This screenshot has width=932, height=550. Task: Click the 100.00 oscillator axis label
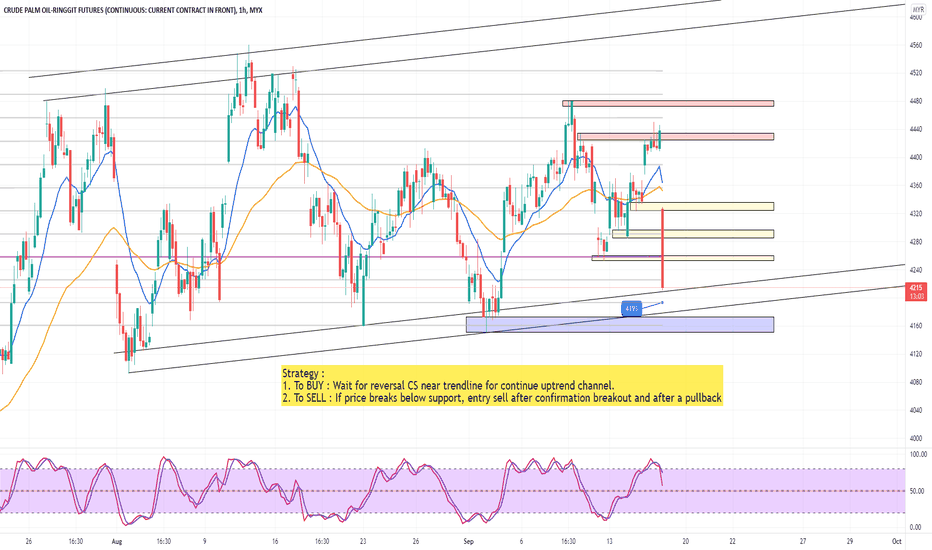click(x=918, y=454)
